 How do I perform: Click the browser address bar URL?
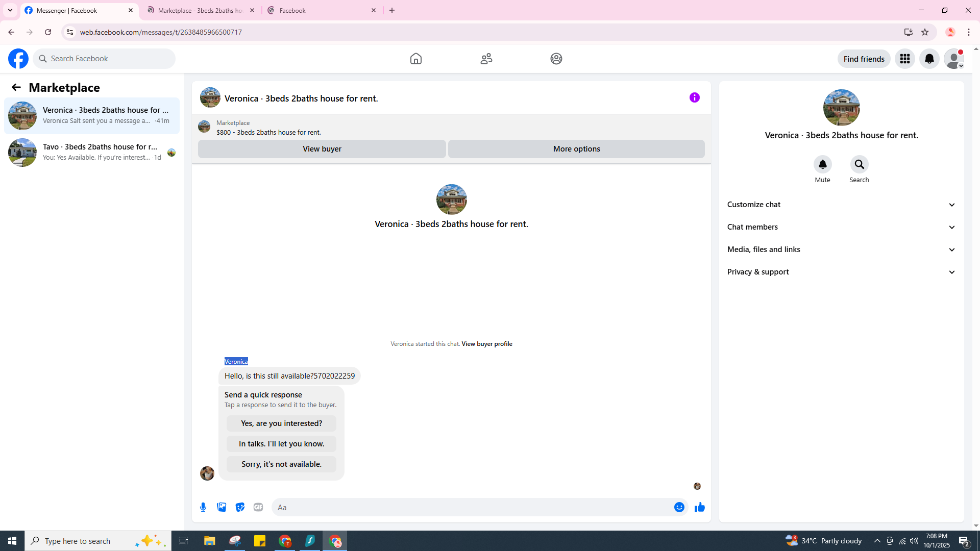click(x=161, y=32)
